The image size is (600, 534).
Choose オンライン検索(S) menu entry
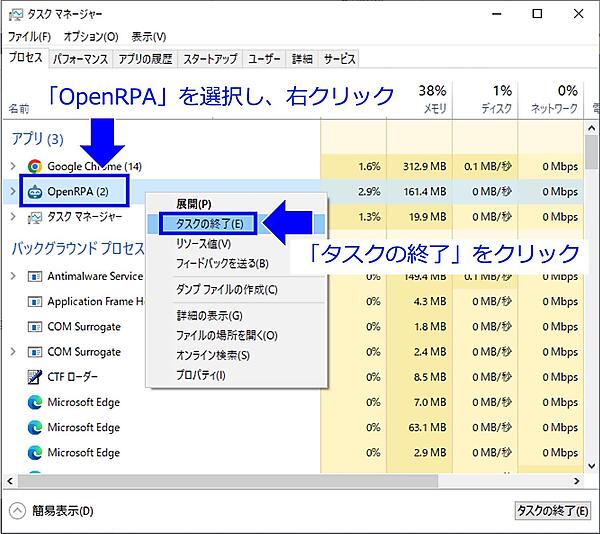pyautogui.click(x=236, y=355)
